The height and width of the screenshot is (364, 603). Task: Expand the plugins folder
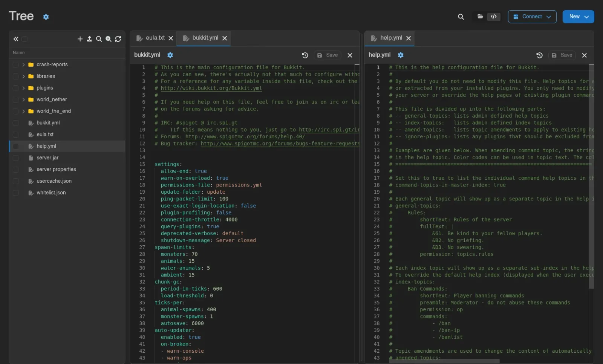coord(23,88)
